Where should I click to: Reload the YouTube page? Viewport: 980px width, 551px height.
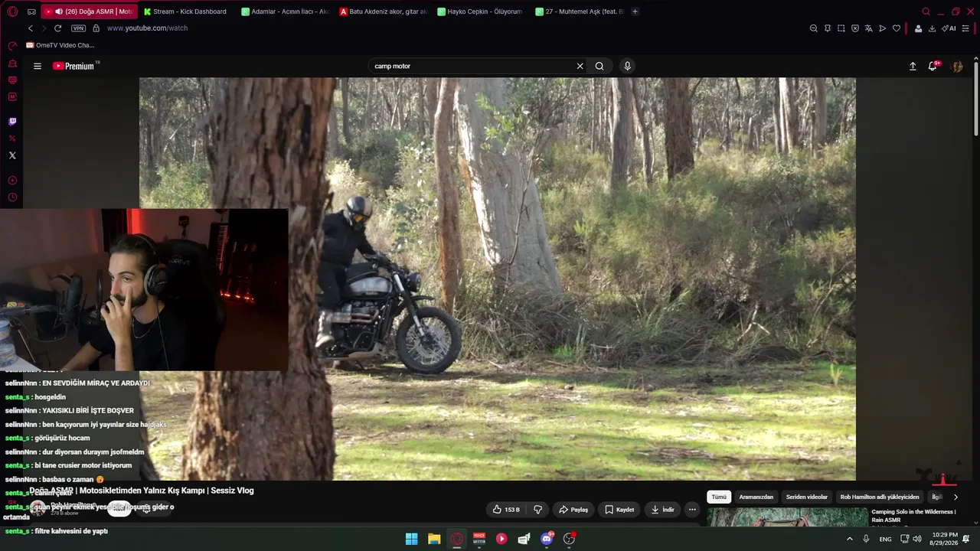pyautogui.click(x=57, y=28)
